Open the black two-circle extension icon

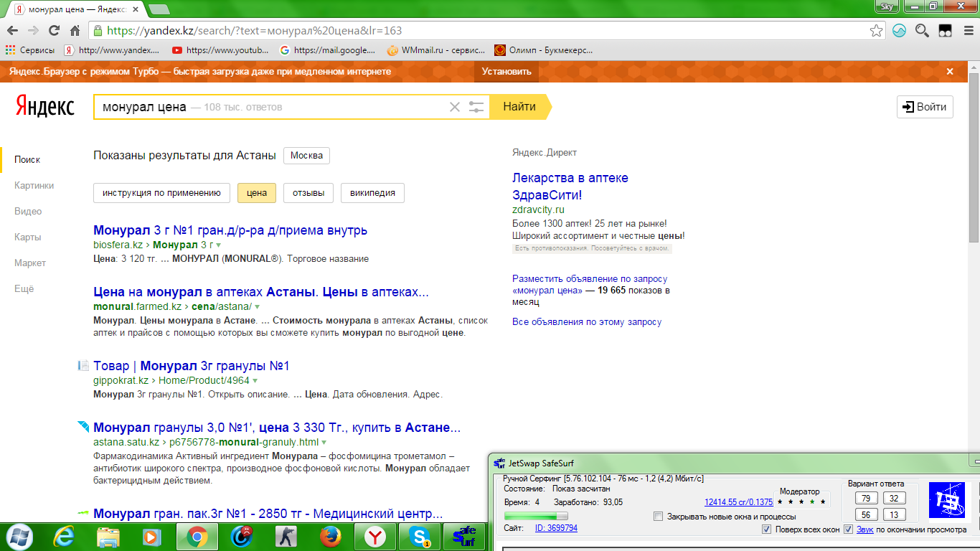(x=945, y=31)
